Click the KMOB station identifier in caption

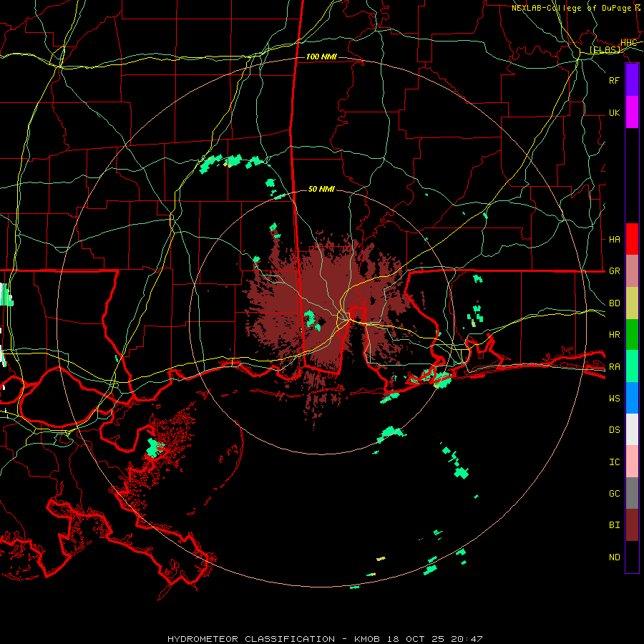(369, 639)
